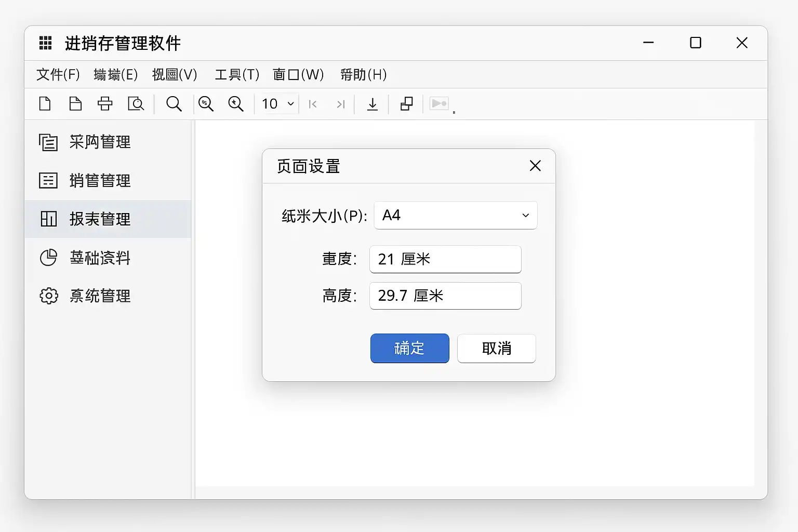The image size is (798, 532).
Task: Expand the paper size A4 dropdown
Action: pos(456,215)
